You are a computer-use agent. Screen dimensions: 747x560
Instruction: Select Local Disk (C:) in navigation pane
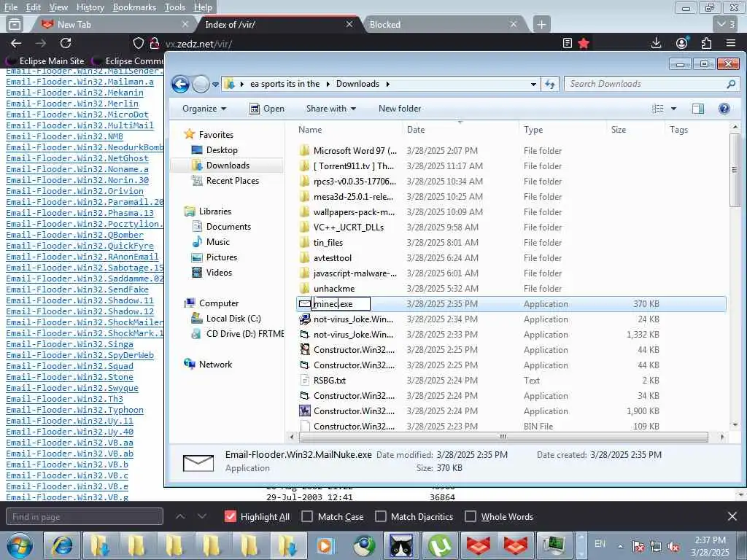pos(233,318)
